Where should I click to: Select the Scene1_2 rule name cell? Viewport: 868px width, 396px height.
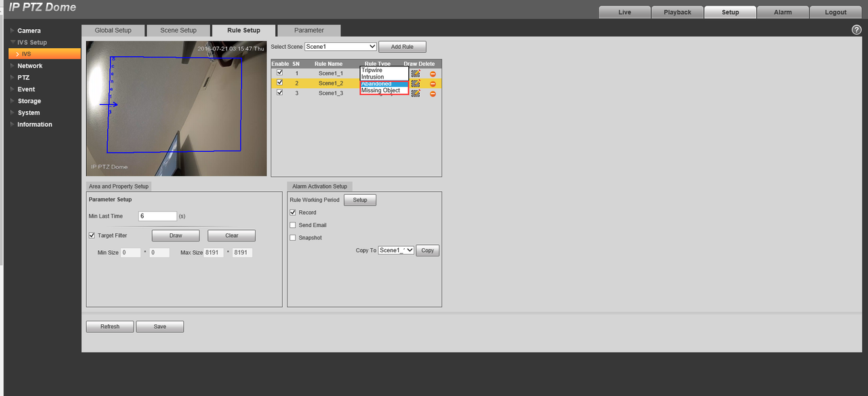pos(330,83)
